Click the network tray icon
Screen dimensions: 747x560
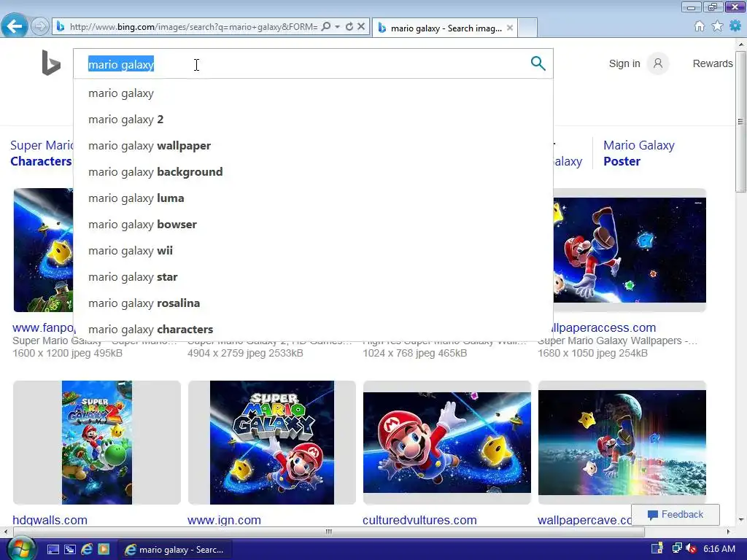click(676, 548)
